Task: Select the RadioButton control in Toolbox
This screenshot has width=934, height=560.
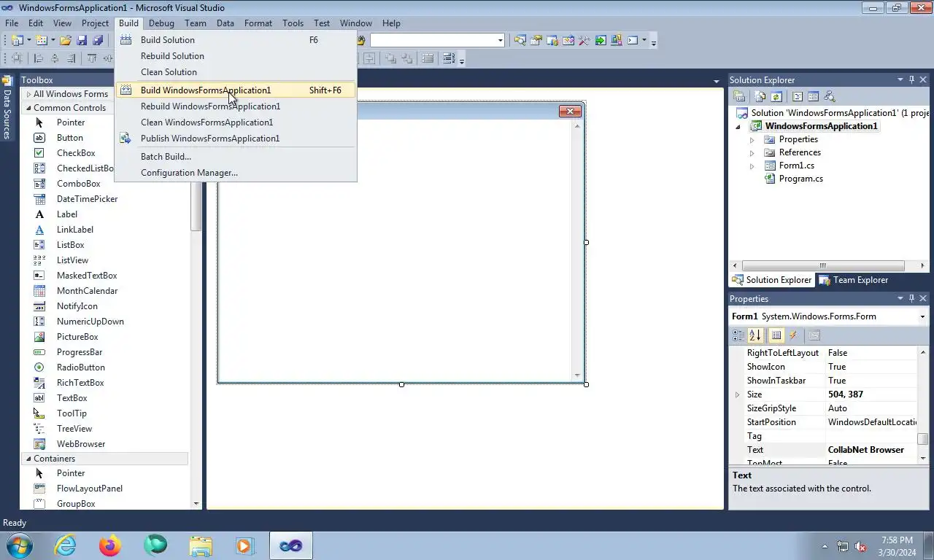Action: (80, 367)
